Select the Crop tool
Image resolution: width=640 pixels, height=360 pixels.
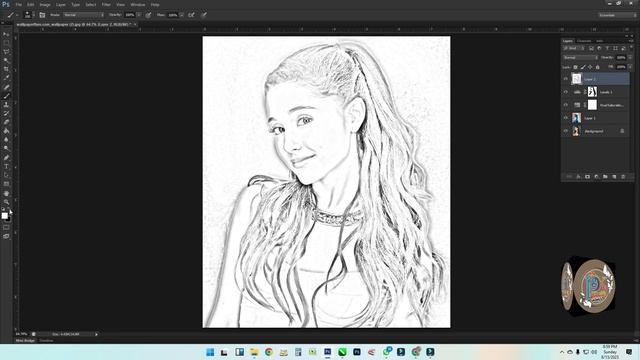point(6,69)
